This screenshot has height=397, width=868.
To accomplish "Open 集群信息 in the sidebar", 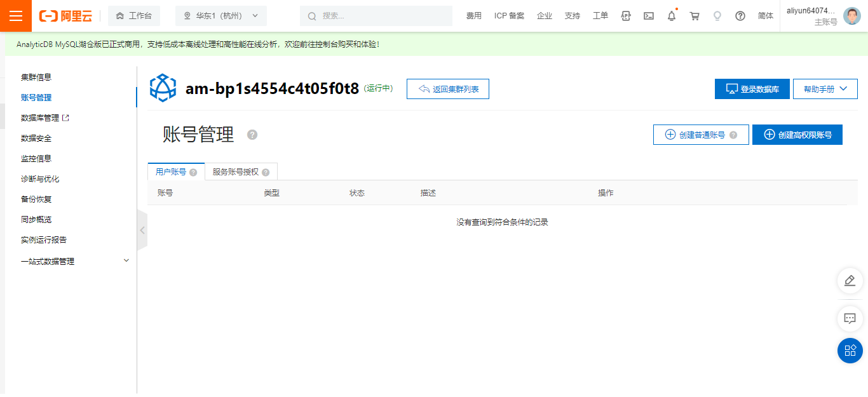I will (x=36, y=77).
